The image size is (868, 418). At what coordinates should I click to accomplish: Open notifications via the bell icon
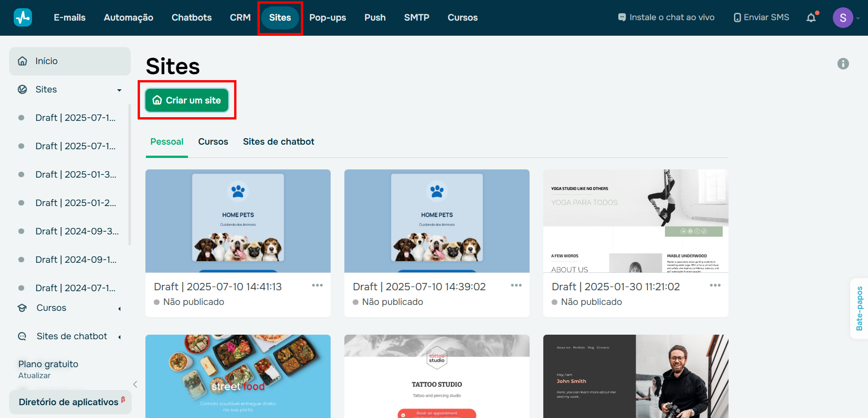coord(811,17)
